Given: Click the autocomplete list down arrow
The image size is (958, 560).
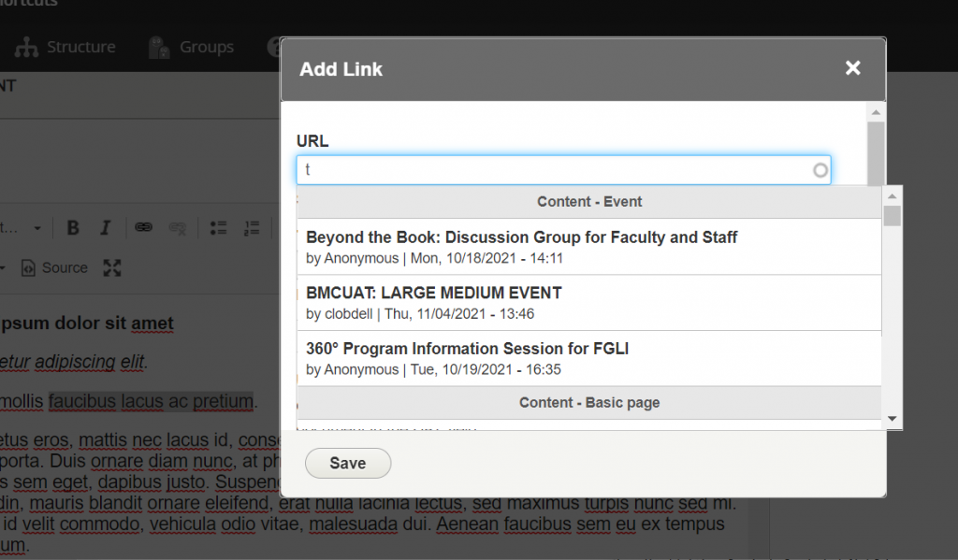Looking at the screenshot, I should coord(892,419).
